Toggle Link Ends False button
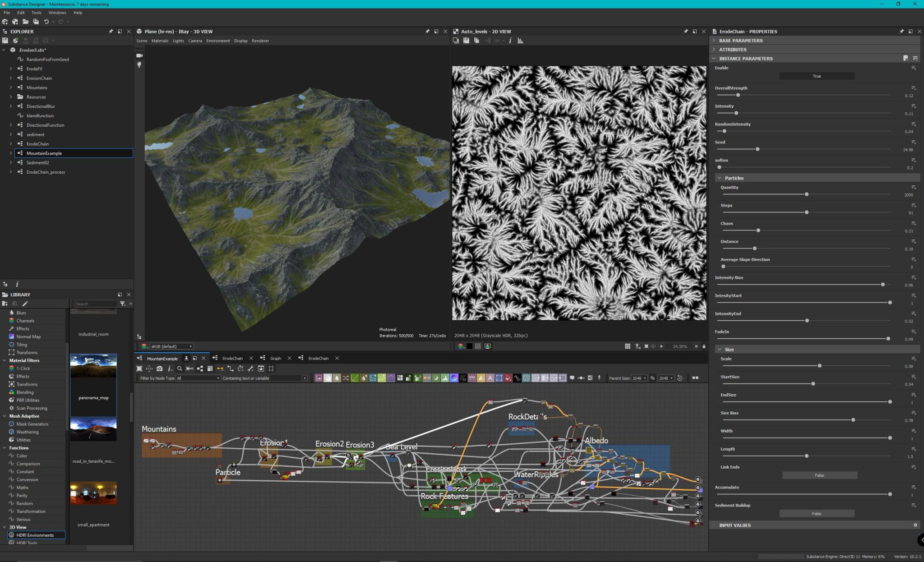 819,475
